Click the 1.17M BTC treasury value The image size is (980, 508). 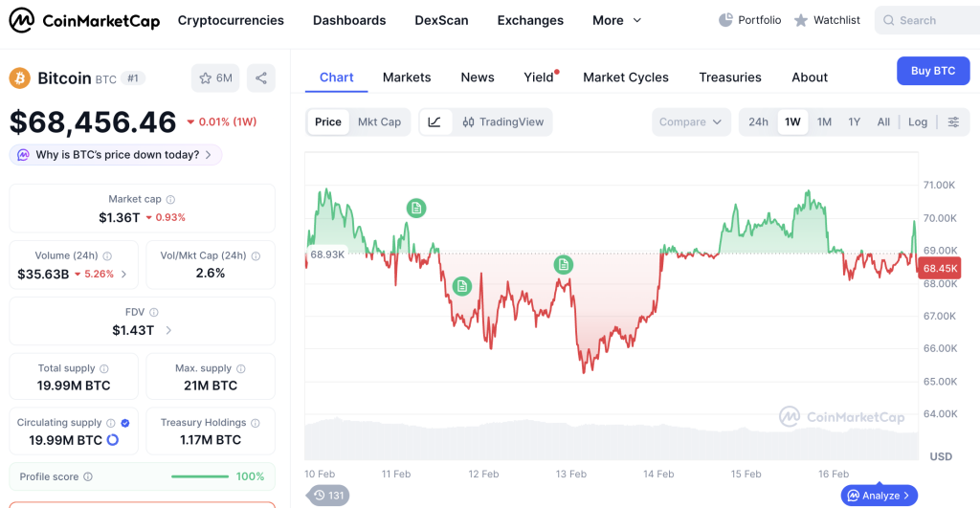pos(211,440)
